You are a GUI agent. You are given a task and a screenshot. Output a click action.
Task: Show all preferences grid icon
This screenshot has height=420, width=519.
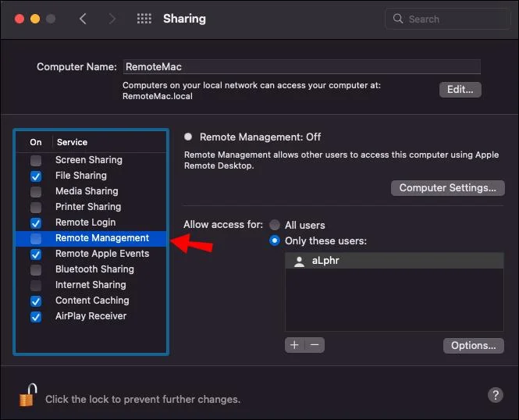tap(144, 19)
